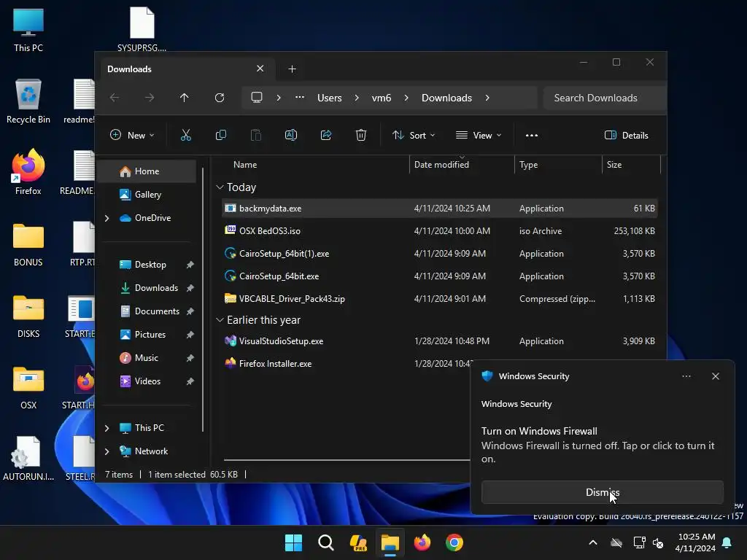This screenshot has height=560, width=747.
Task: Open Music in Quick access
Action: pos(147,357)
